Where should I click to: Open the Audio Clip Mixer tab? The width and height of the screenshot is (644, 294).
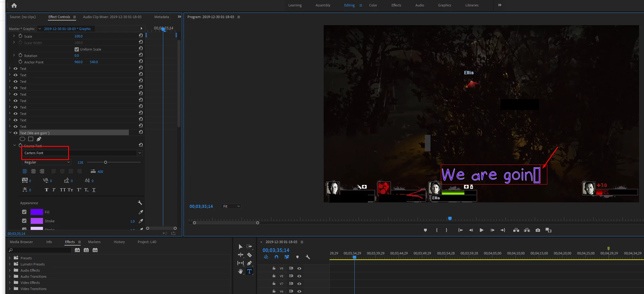click(112, 17)
